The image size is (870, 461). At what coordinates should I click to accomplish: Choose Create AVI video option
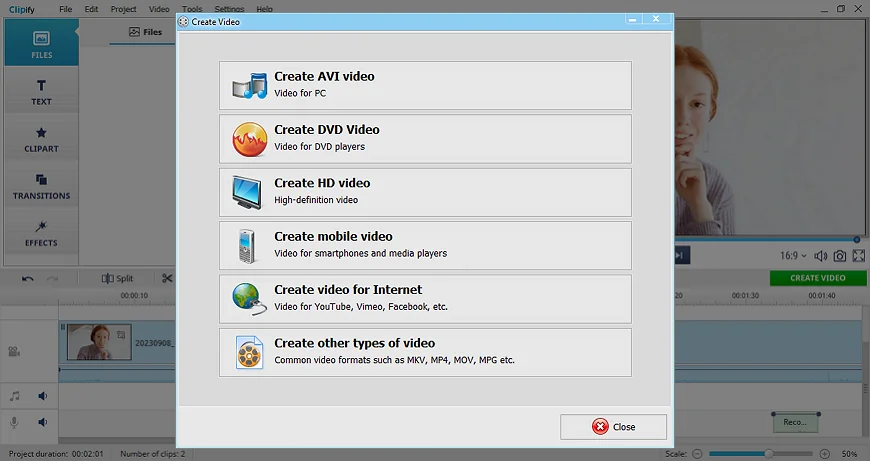click(x=425, y=85)
